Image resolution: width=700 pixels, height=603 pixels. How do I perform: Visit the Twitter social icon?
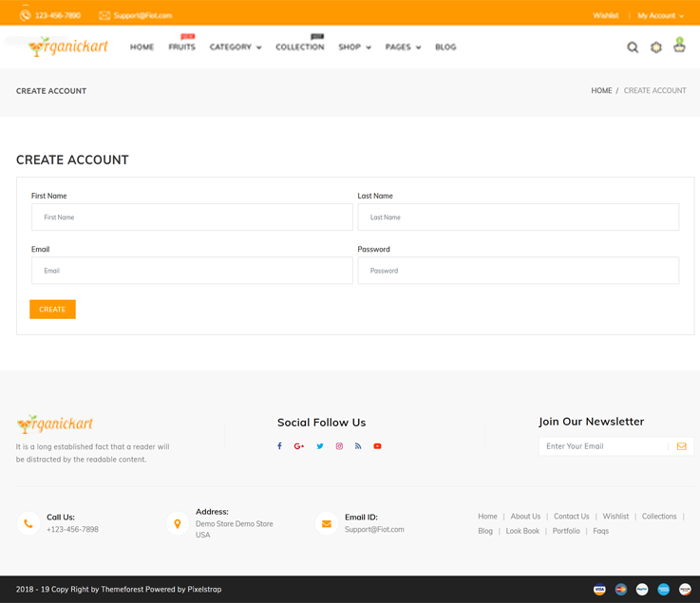point(320,446)
